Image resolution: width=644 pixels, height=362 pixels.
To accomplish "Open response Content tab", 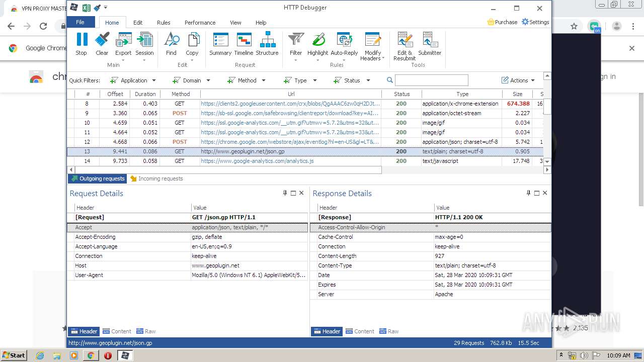I will (x=360, y=331).
